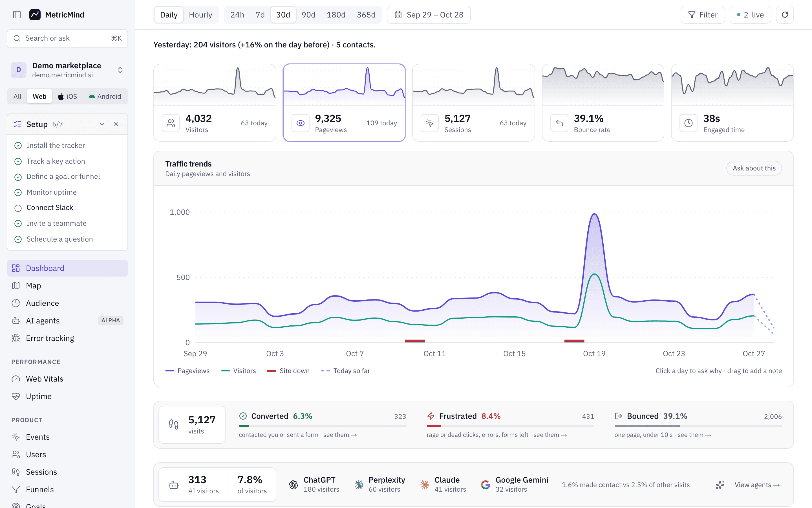Click the footsteps icon beside 5,127 visits
This screenshot has width=812, height=508.
pyautogui.click(x=173, y=424)
